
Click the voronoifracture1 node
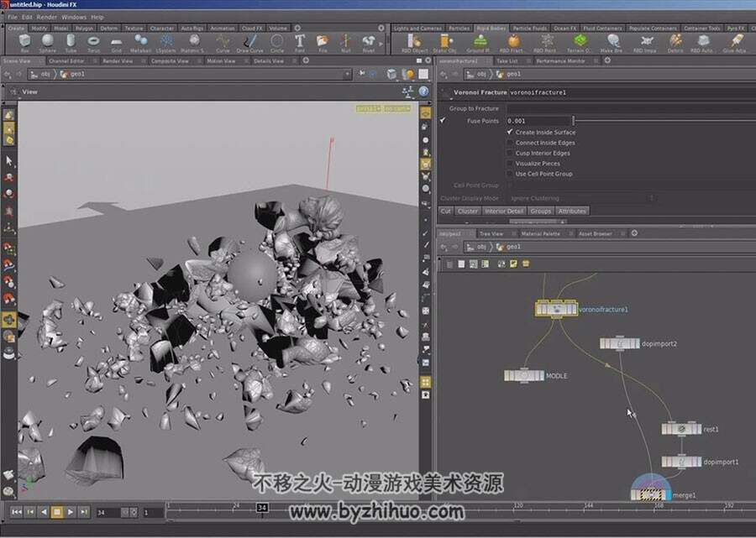(556, 309)
